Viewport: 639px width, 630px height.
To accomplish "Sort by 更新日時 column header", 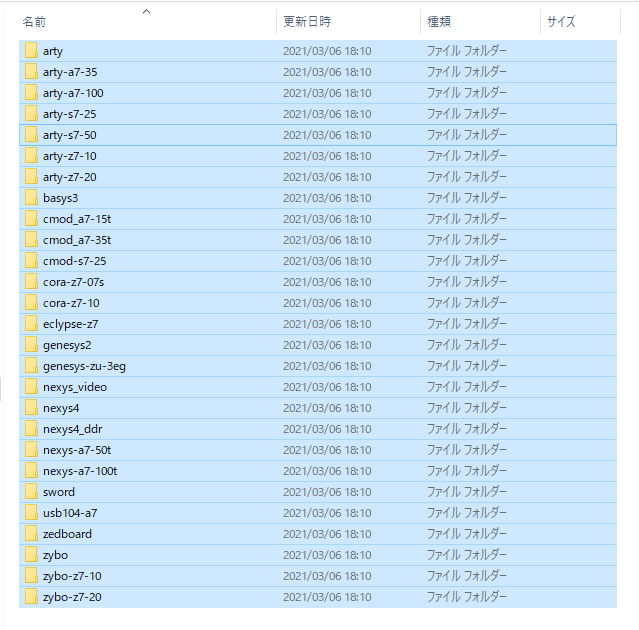I will coord(307,21).
